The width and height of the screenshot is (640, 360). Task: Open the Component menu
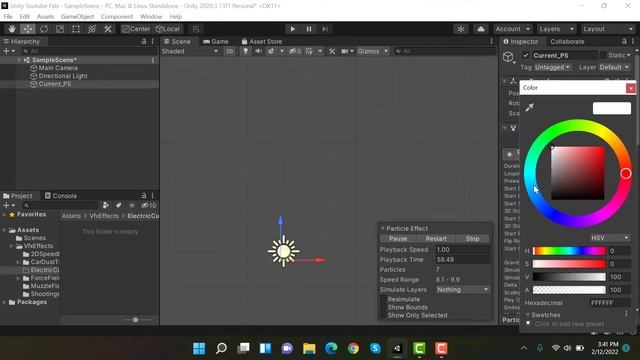pos(117,16)
